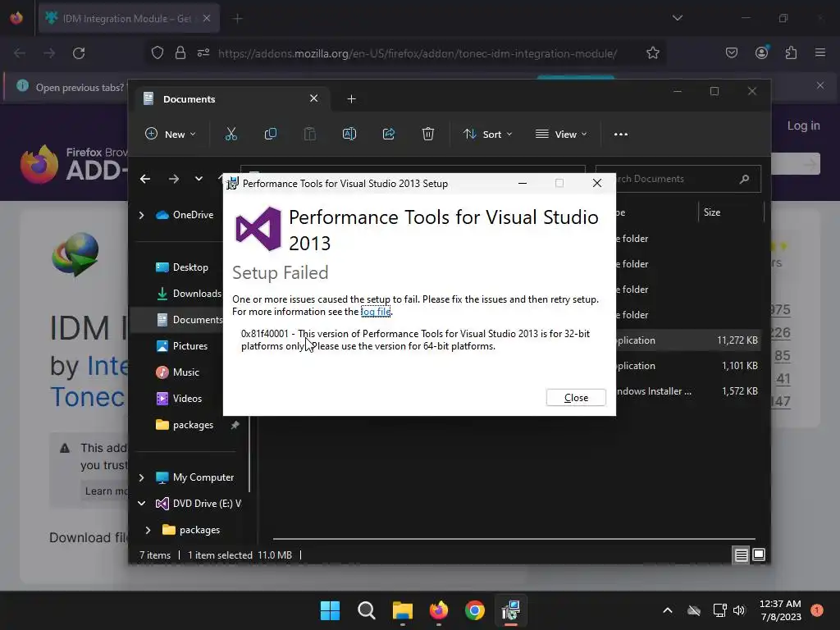This screenshot has height=630, width=840.
Task: Click the Paste icon in File Explorer toolbar
Action: (x=309, y=134)
